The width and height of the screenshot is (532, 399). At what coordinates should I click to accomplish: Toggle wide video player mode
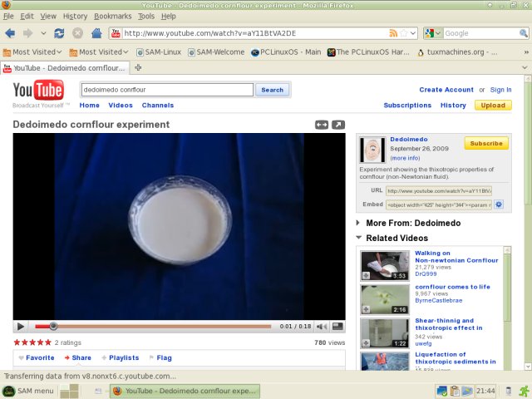[x=322, y=125]
